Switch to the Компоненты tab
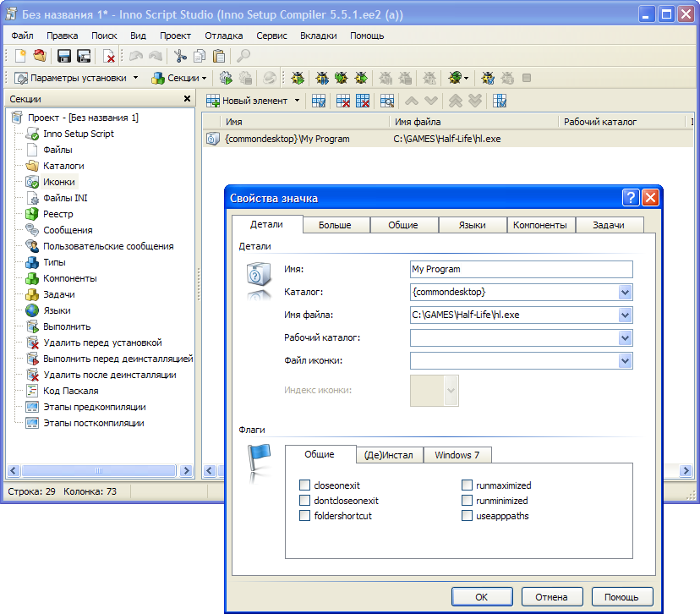 coord(540,225)
